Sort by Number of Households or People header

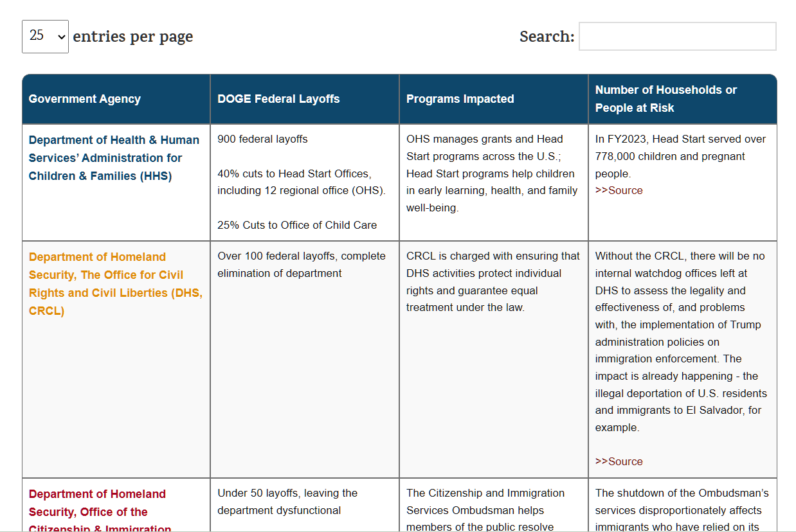pyautogui.click(x=665, y=99)
